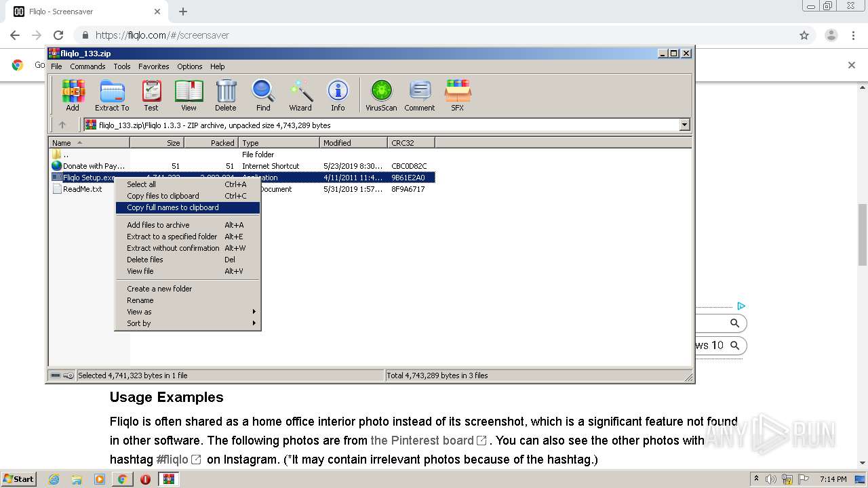
Task: Open the Commands menu
Action: coord(87,66)
